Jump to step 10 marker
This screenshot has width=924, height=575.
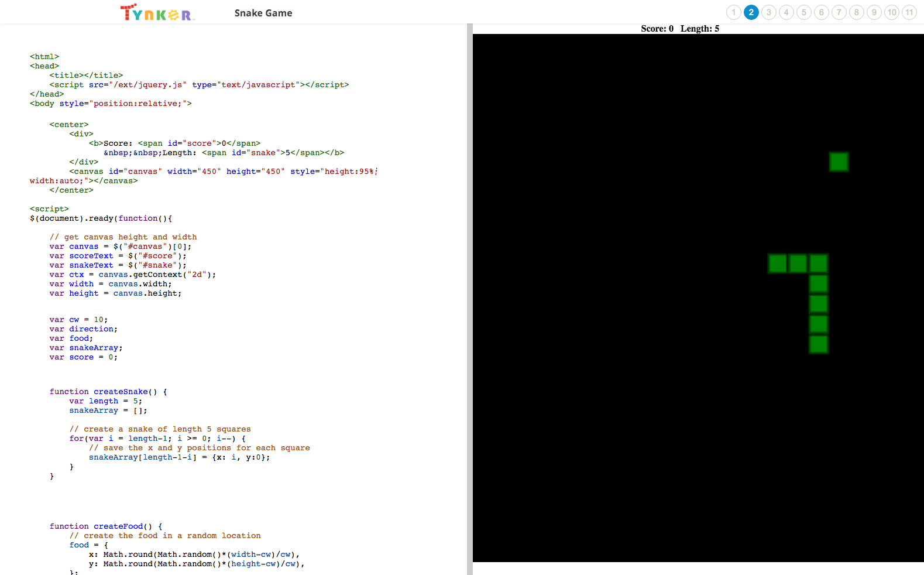tap(891, 12)
